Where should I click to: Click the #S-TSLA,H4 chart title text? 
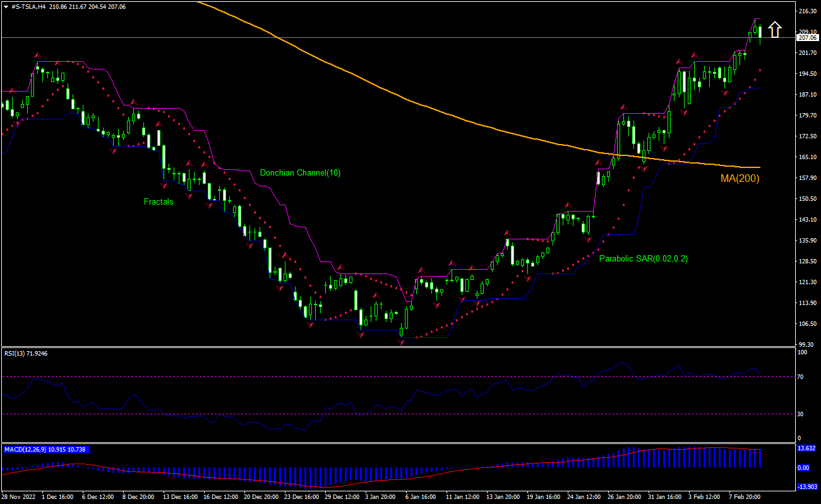click(x=28, y=6)
